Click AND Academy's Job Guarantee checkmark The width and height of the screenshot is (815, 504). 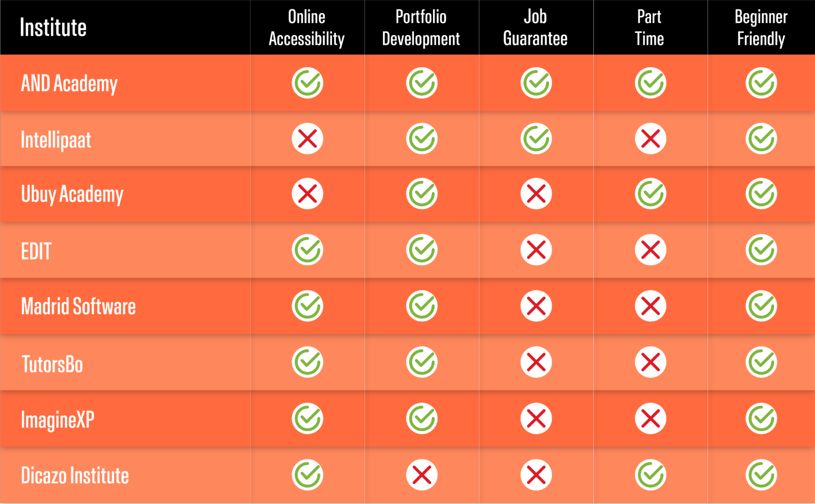coord(536,83)
